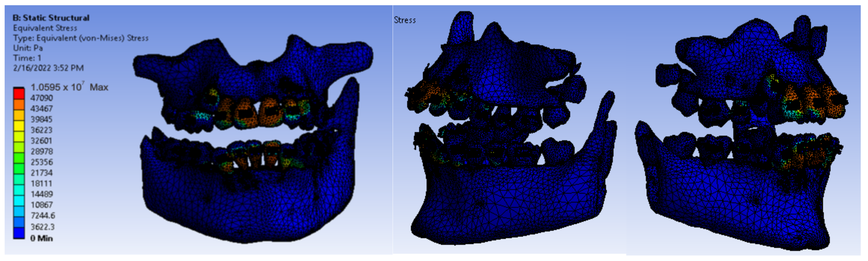Select the 3622.3 legend value
Image resolution: width=868 pixels, height=261 pixels.
[x=43, y=227]
